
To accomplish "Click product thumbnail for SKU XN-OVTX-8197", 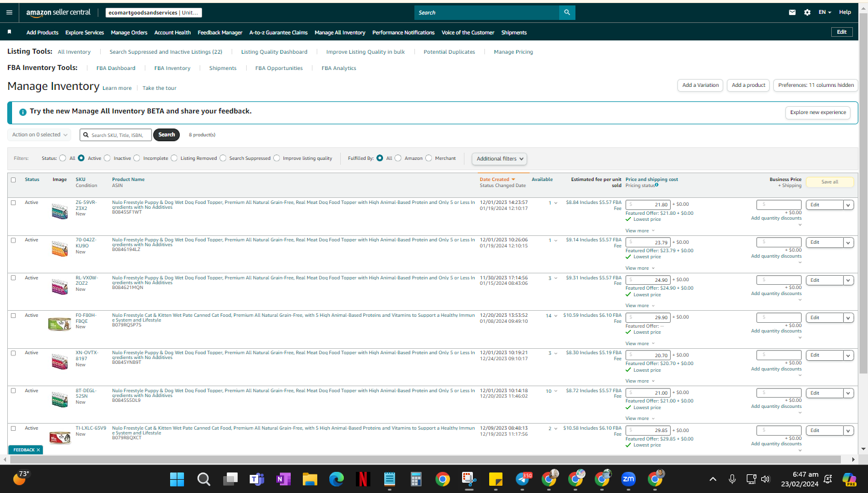I will [x=60, y=362].
